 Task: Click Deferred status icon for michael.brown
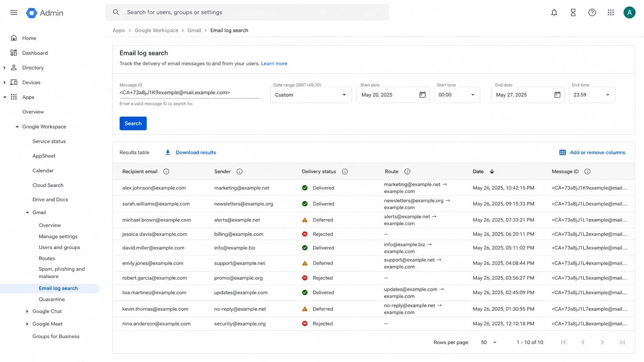[305, 220]
